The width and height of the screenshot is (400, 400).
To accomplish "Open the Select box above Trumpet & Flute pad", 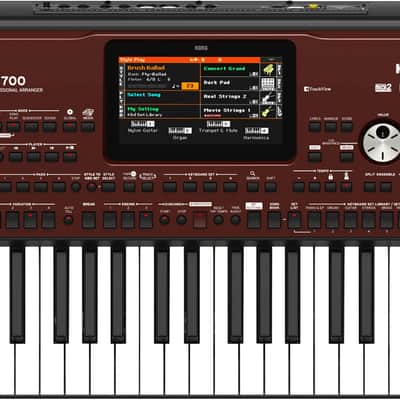I will pyautogui.click(x=218, y=124).
